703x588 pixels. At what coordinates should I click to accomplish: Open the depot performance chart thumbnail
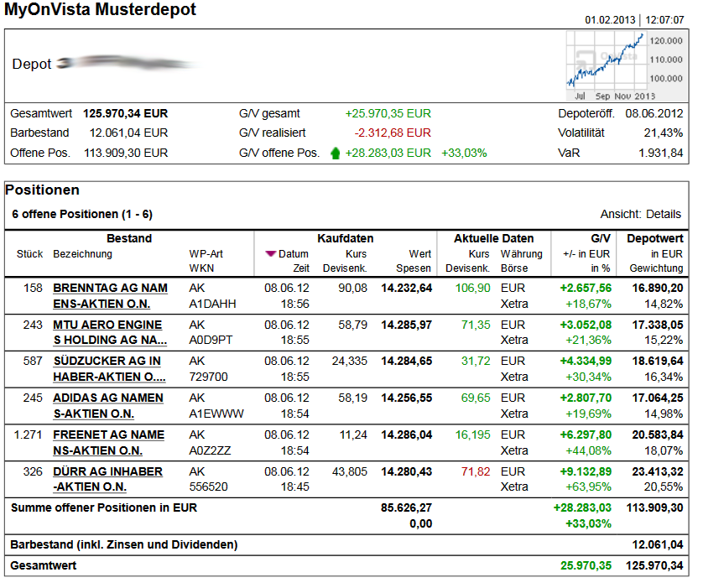click(x=627, y=66)
